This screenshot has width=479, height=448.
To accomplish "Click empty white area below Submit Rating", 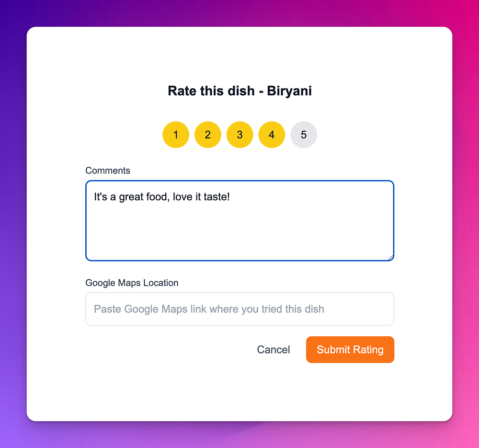I will (x=350, y=393).
